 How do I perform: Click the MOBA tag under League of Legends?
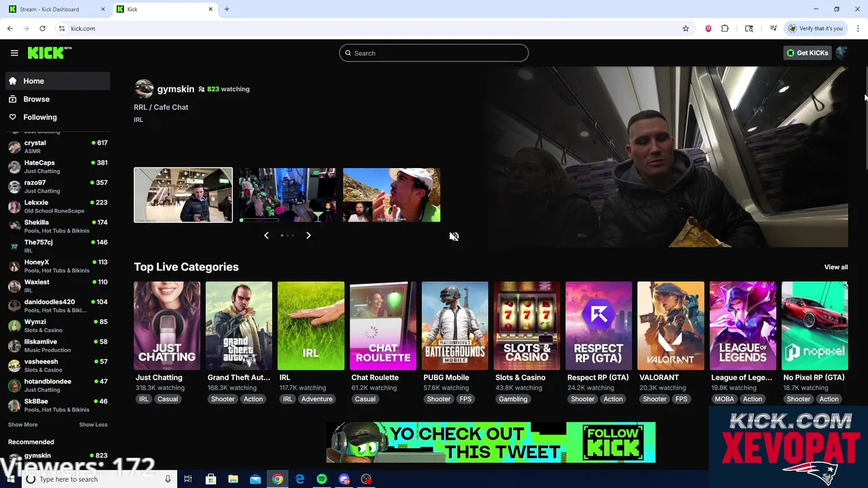[724, 399]
